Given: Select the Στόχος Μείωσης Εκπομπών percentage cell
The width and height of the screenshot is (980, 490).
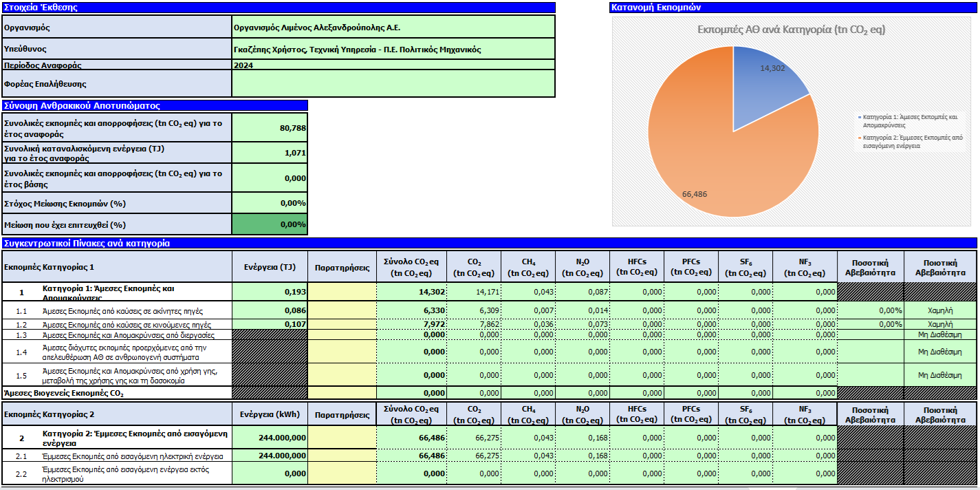Looking at the screenshot, I should tap(270, 204).
